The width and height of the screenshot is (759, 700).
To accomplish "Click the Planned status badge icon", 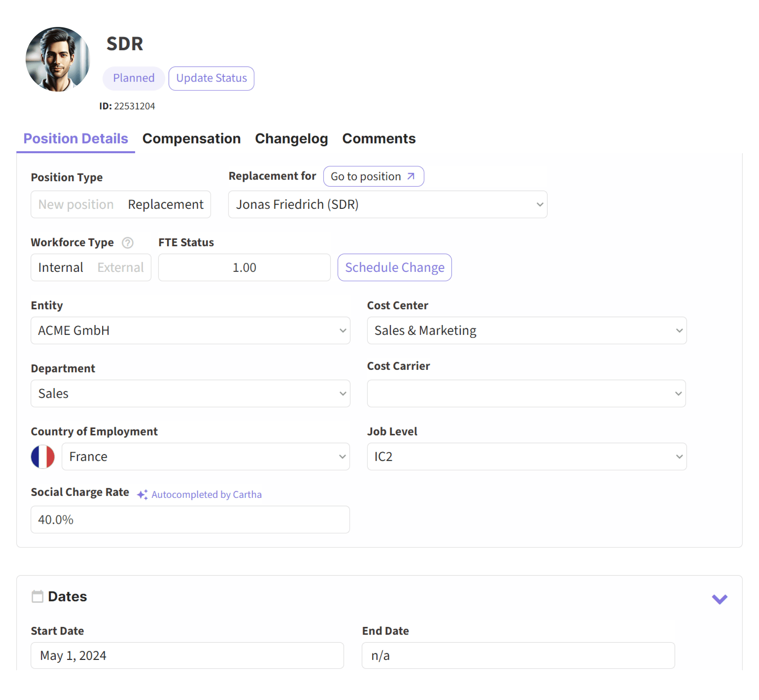I will coord(133,77).
